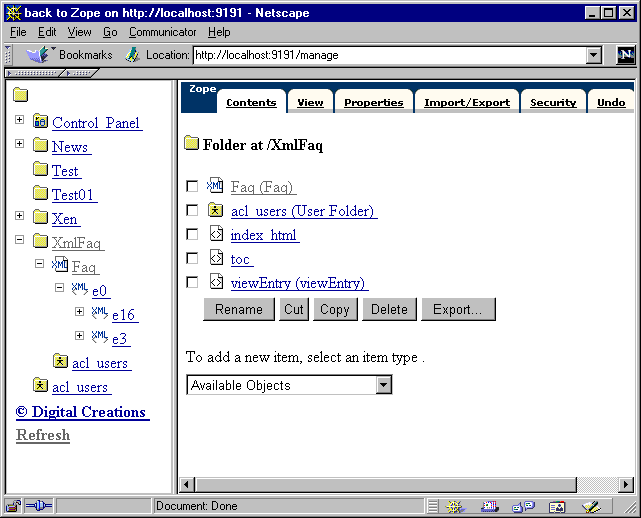Click the root folder icon in tree
641x518 pixels.
click(x=20, y=94)
